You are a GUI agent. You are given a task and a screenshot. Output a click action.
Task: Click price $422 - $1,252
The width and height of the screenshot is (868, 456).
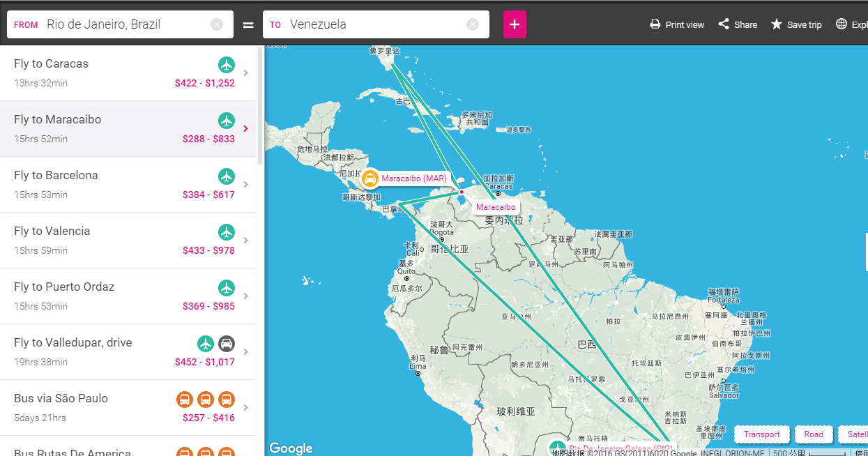click(x=205, y=83)
